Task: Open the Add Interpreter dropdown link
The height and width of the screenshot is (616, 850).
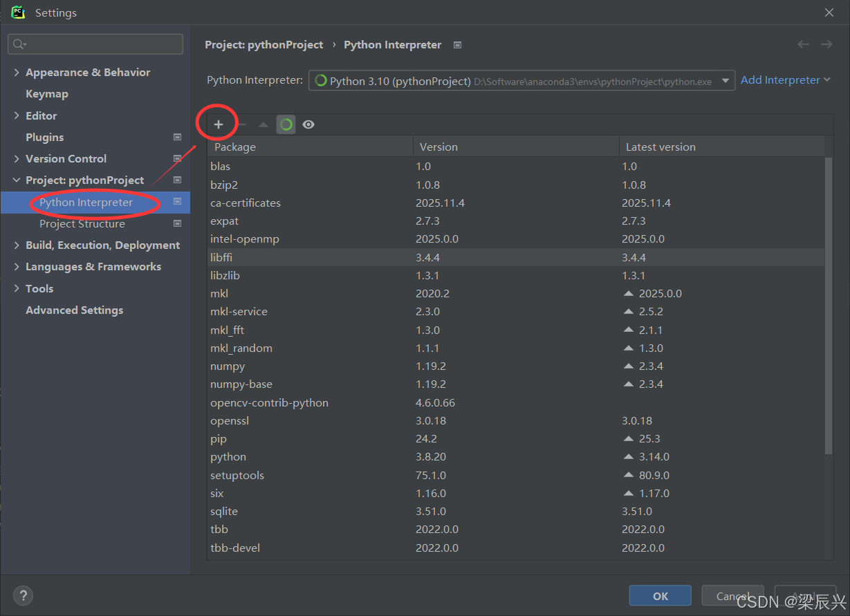Action: [785, 80]
